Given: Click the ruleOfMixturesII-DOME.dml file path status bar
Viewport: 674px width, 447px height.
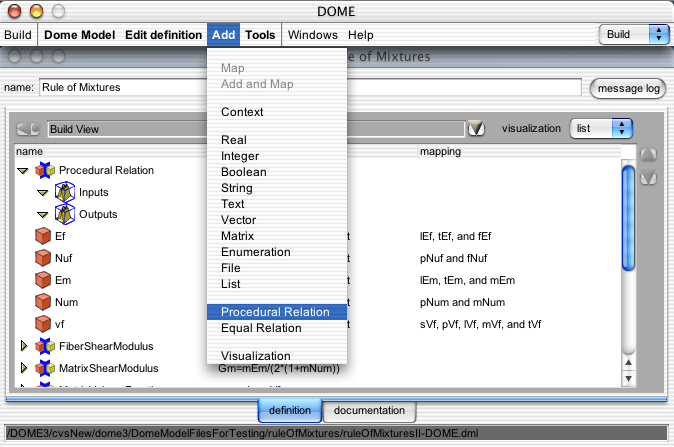Looking at the screenshot, I should [336, 433].
